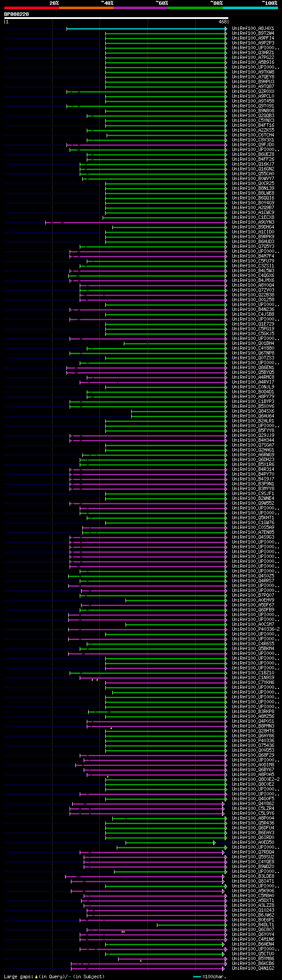
Task: Click the UniRef100_B9RPK9 hit name
Action: (253, 237)
